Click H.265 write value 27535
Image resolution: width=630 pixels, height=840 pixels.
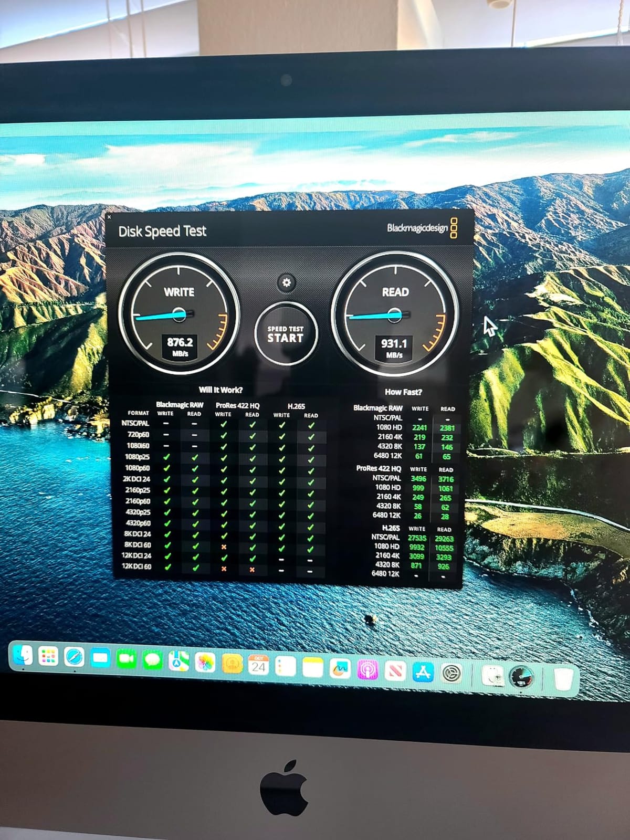tap(417, 538)
